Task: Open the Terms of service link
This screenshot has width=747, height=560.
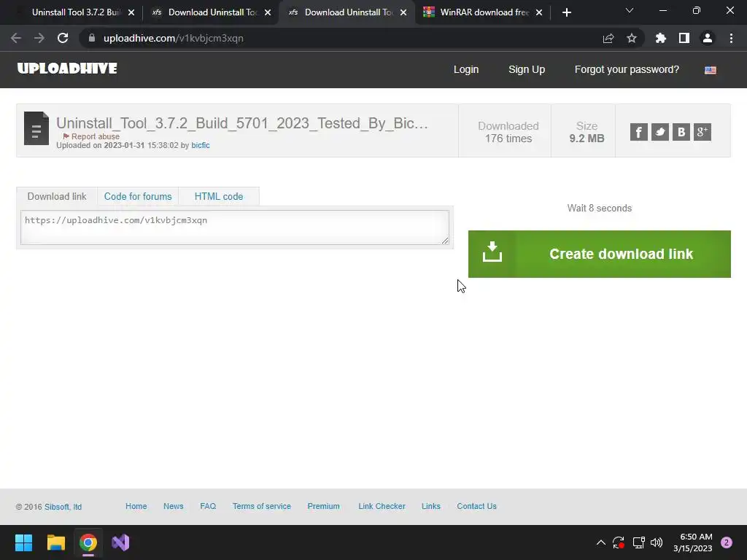Action: 262,506
